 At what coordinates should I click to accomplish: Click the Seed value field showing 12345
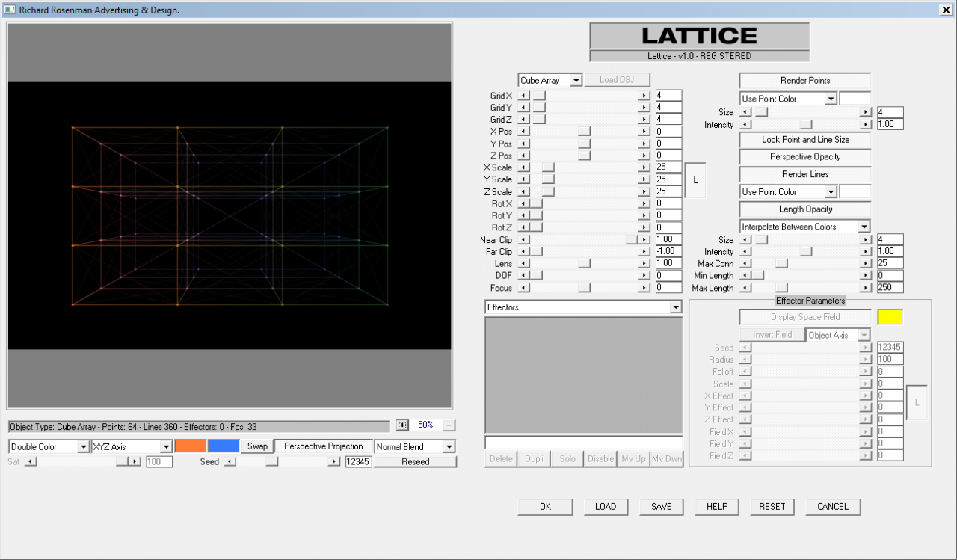coord(357,461)
